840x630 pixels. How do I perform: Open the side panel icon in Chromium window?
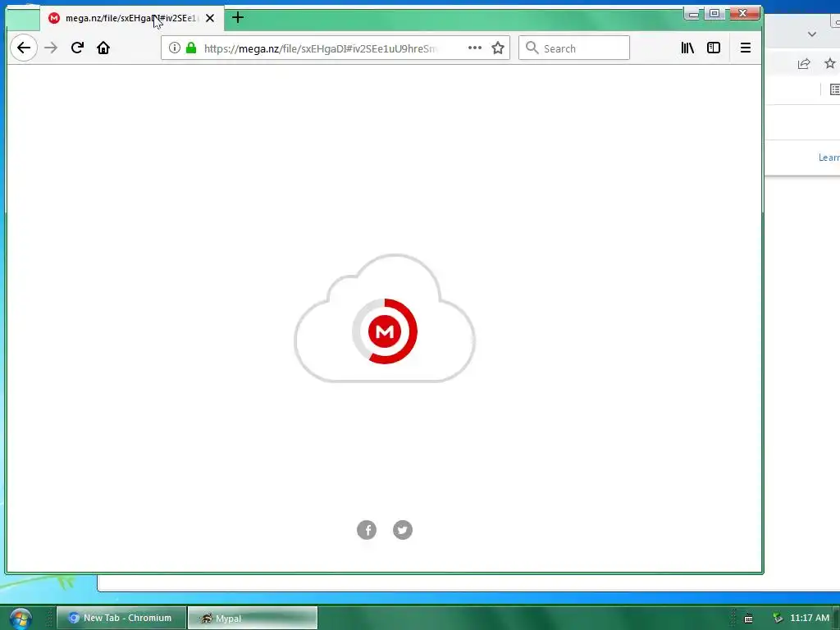pos(834,89)
